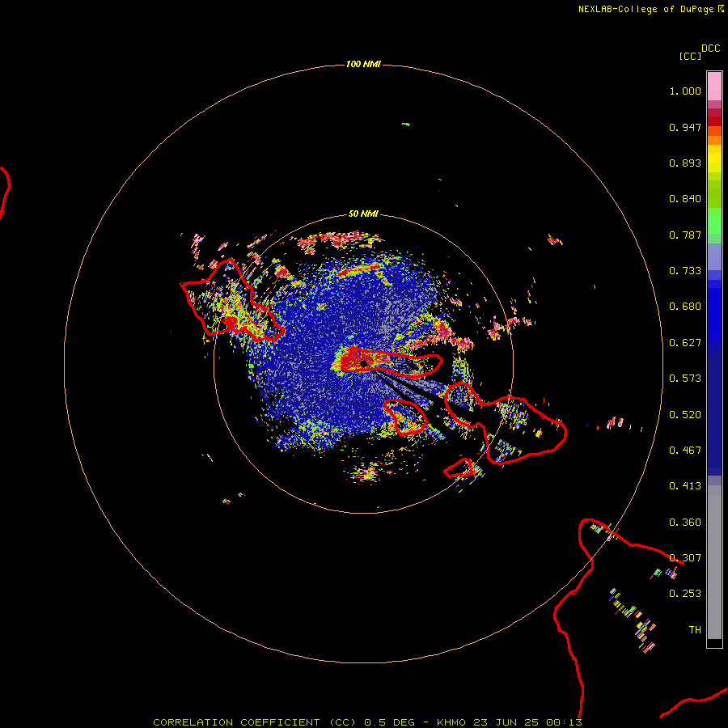Click the [CC] units label
The image size is (728, 728).
pyautogui.click(x=690, y=56)
